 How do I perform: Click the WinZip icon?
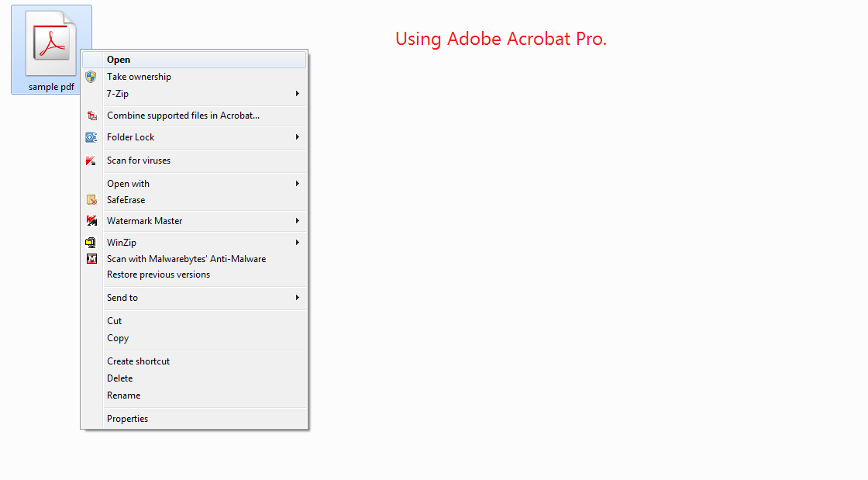click(x=91, y=242)
